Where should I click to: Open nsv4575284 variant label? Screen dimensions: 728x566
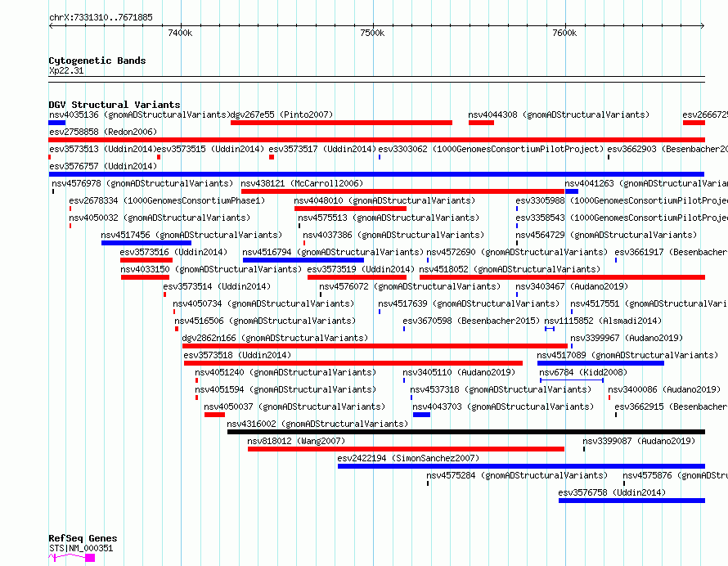tap(517, 475)
